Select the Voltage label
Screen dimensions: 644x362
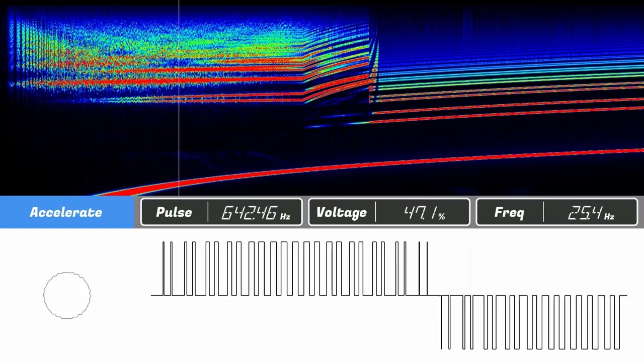[341, 213]
